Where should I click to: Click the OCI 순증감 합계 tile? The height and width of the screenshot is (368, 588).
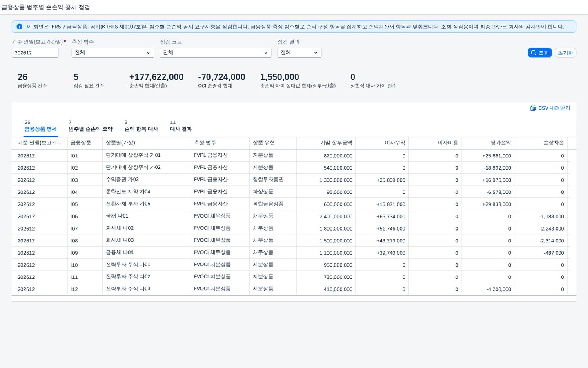click(x=222, y=81)
